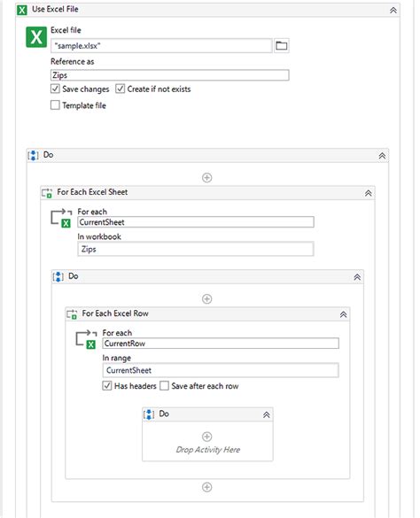The image size is (420, 518).
Task: Click the large green Excel file icon
Action: tap(36, 37)
